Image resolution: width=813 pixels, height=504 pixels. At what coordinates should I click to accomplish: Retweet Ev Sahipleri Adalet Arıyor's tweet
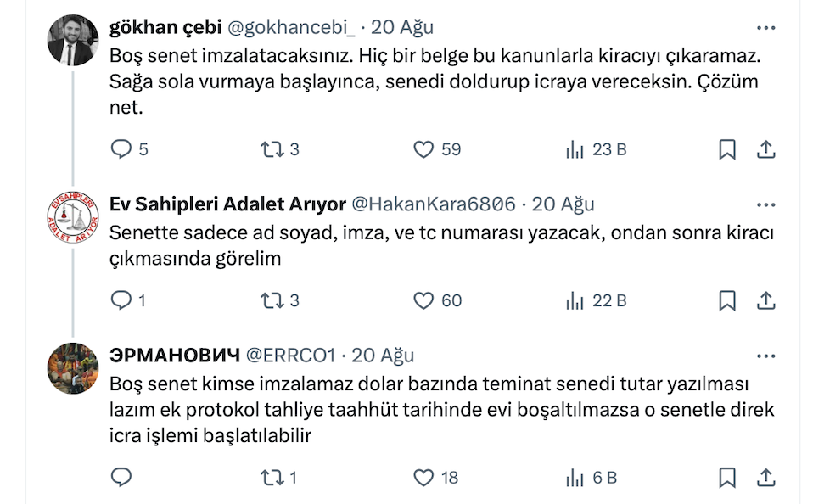click(x=270, y=300)
